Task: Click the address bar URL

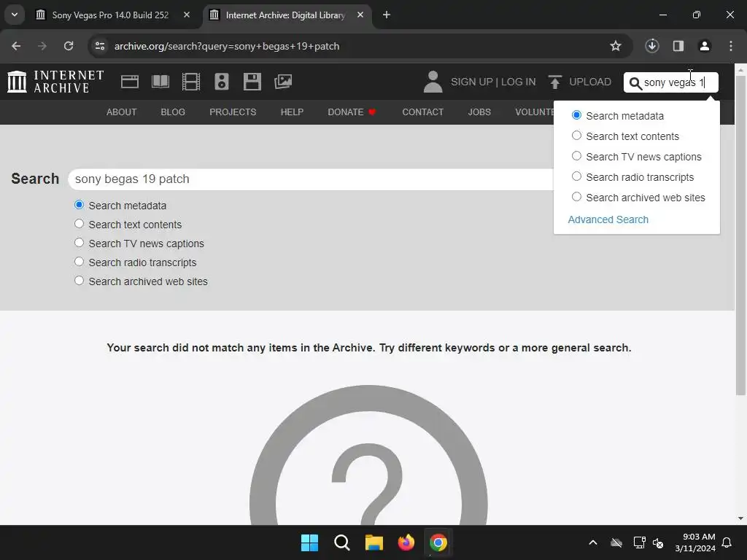Action: coord(227,46)
